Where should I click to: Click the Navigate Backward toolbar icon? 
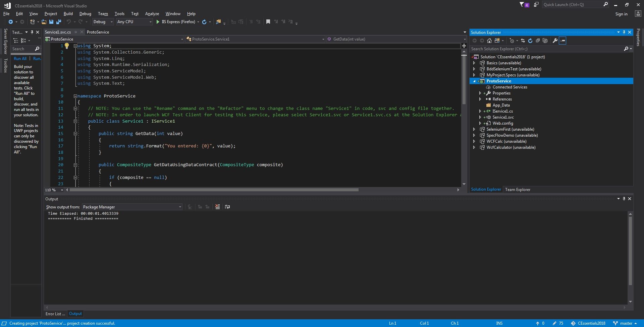[x=11, y=22]
